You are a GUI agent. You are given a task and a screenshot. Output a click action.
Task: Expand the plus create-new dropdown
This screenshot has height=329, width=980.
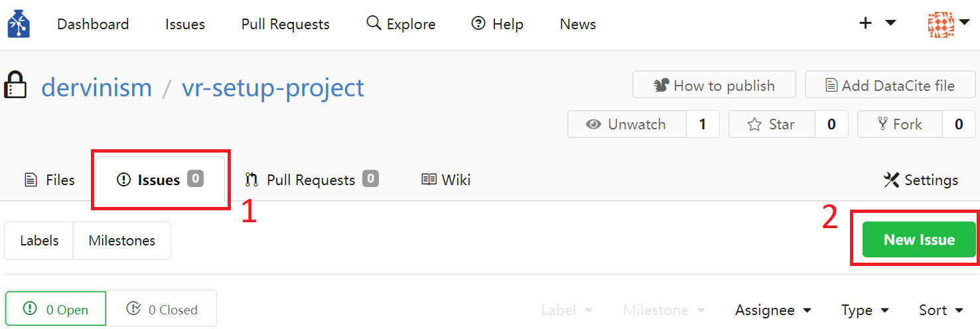point(877,24)
